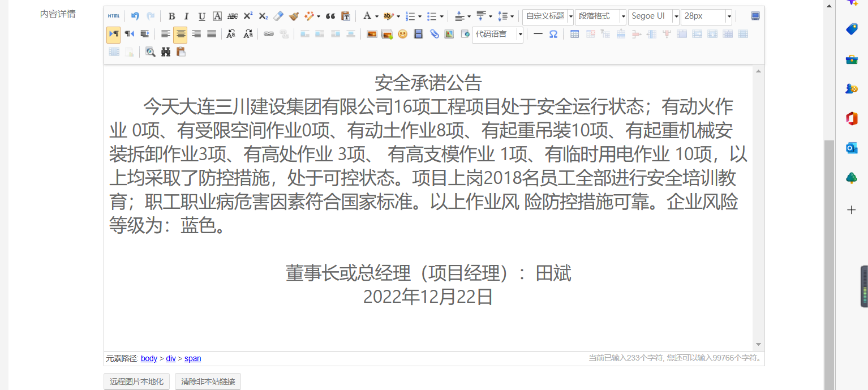Switch to HTML source view
This screenshot has width=868, height=390.
[114, 16]
